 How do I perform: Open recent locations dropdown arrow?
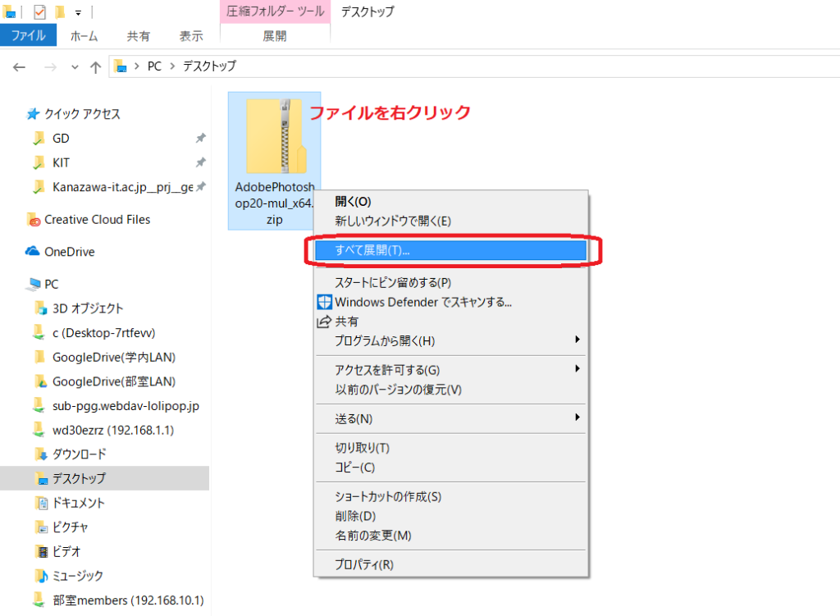[75, 67]
